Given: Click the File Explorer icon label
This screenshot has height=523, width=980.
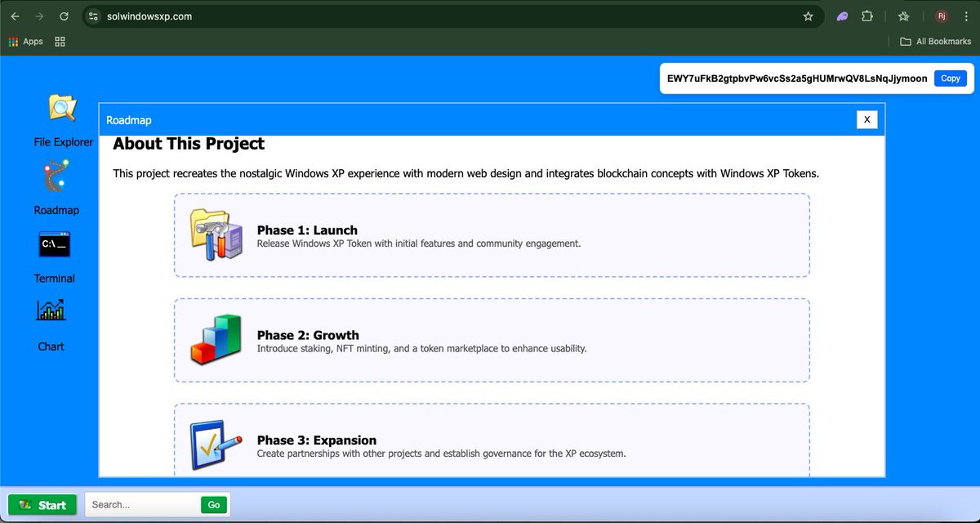Looking at the screenshot, I should [64, 142].
